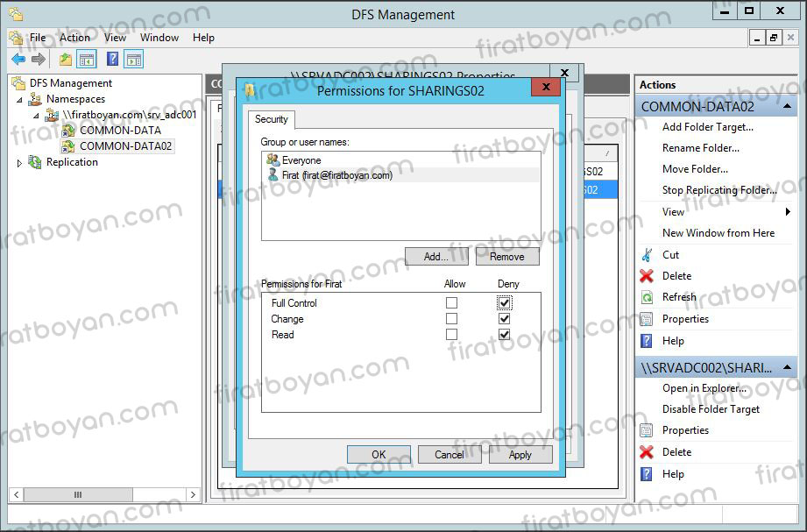Uncheck Deny for Change permission
This screenshot has height=532, width=807.
coord(505,319)
